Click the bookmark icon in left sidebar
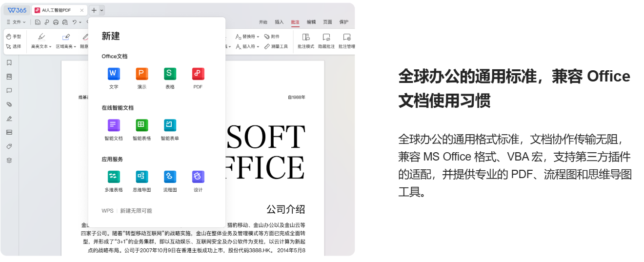Image resolution: width=644 pixels, height=262 pixels. pos(9,62)
